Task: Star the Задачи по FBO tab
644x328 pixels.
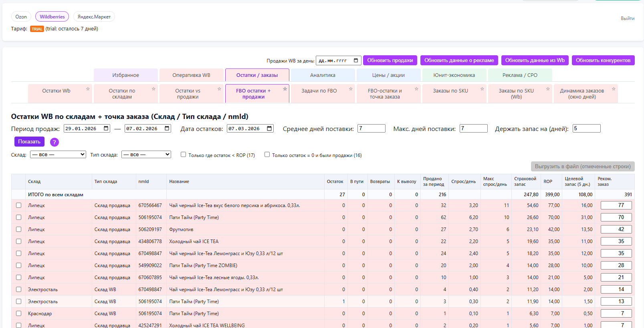Action: click(351, 89)
